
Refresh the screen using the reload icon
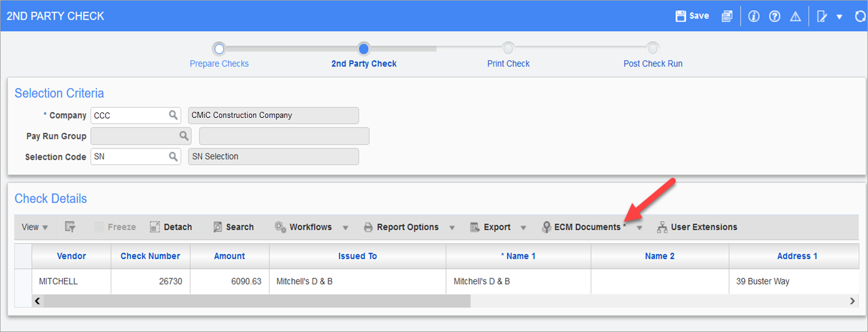[860, 16]
